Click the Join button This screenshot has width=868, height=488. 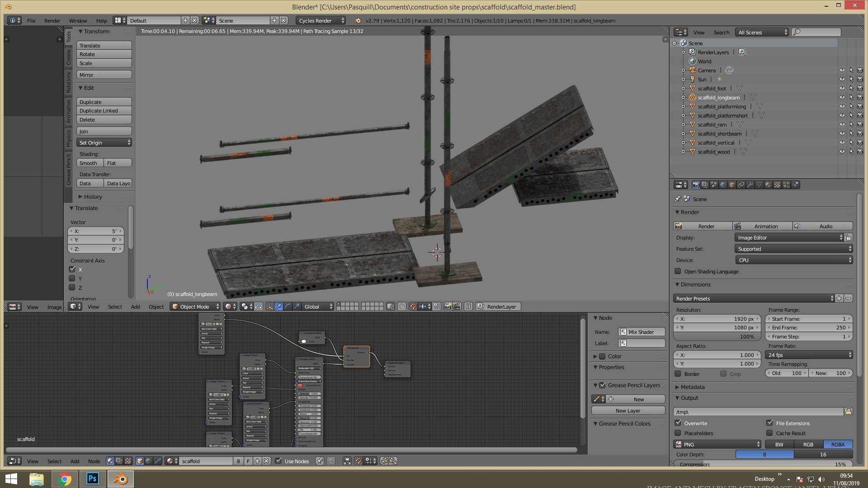[104, 131]
